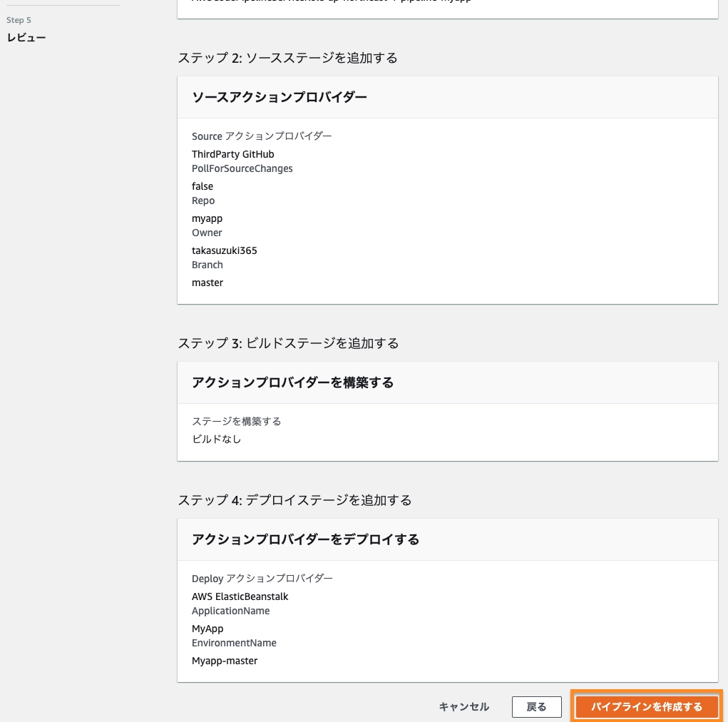Select Step 5 レビュー in the sidebar

click(26, 37)
